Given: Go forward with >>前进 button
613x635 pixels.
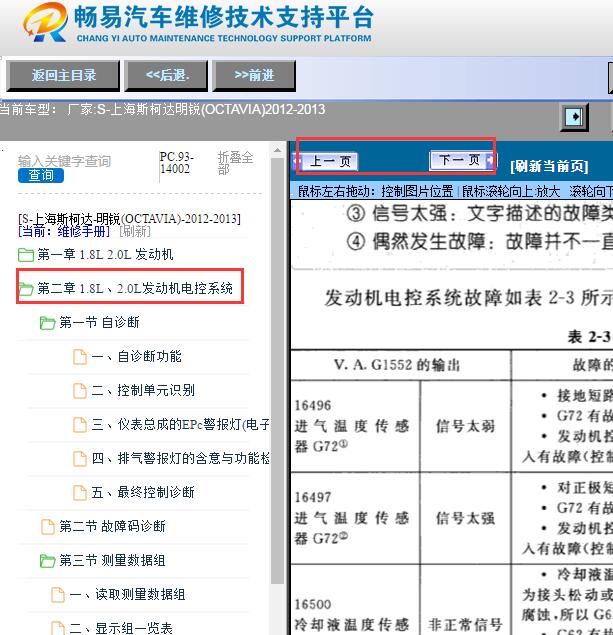Looking at the screenshot, I should [x=254, y=76].
